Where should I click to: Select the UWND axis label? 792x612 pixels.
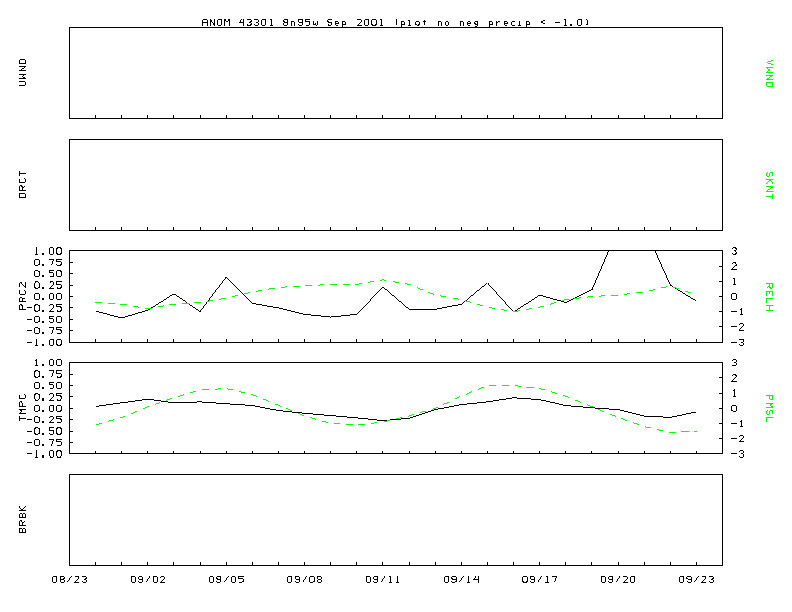[x=22, y=73]
